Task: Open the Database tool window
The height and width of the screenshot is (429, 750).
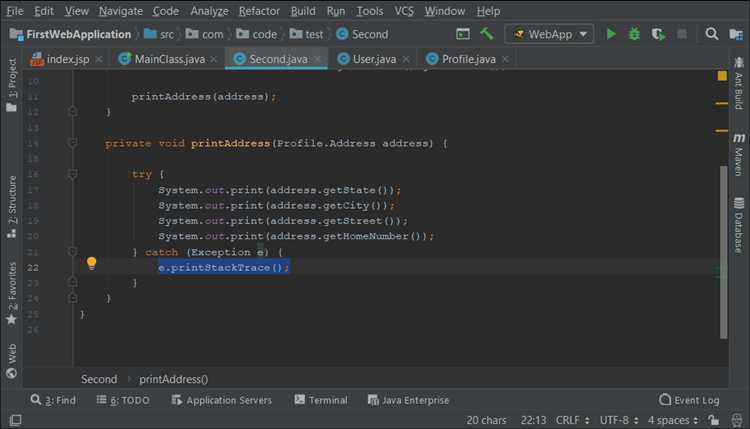Action: pyautogui.click(x=739, y=225)
